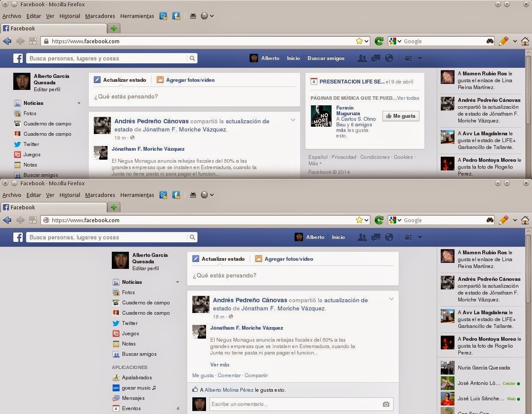
Task: Click the binoculars search icon in the upper window
Action: point(490,41)
